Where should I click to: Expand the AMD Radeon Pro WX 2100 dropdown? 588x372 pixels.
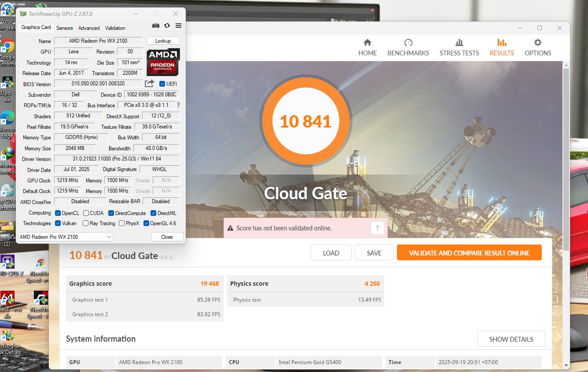[x=65, y=237]
